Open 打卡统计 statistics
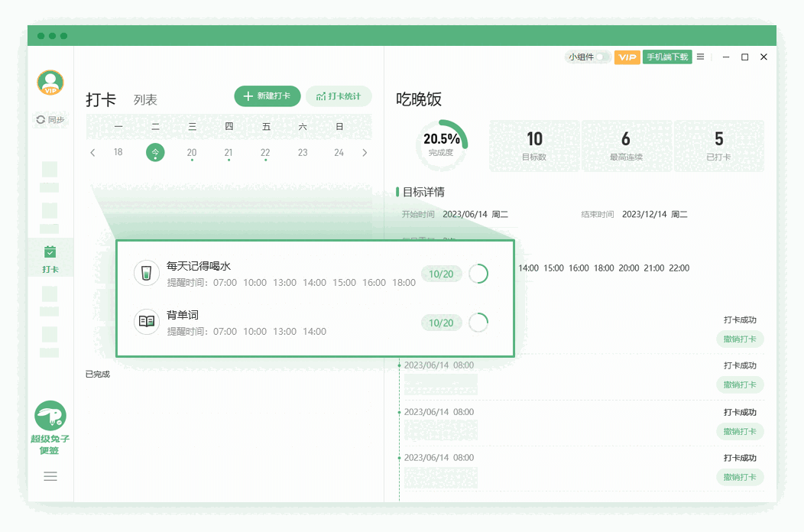The image size is (804, 532). pyautogui.click(x=339, y=96)
